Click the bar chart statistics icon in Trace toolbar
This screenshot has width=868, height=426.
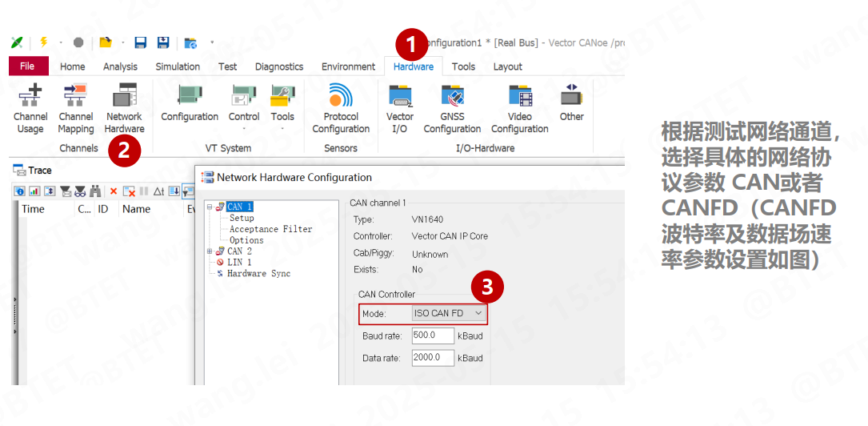coord(34,191)
